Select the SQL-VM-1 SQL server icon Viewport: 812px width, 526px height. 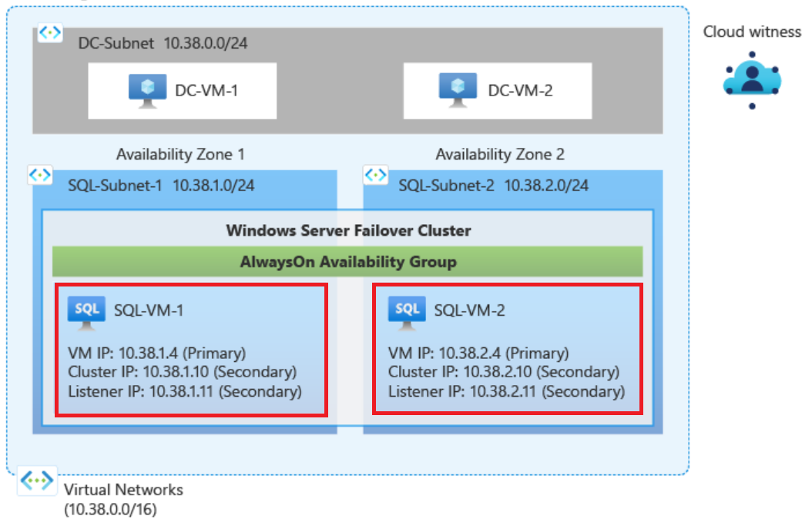(x=86, y=312)
